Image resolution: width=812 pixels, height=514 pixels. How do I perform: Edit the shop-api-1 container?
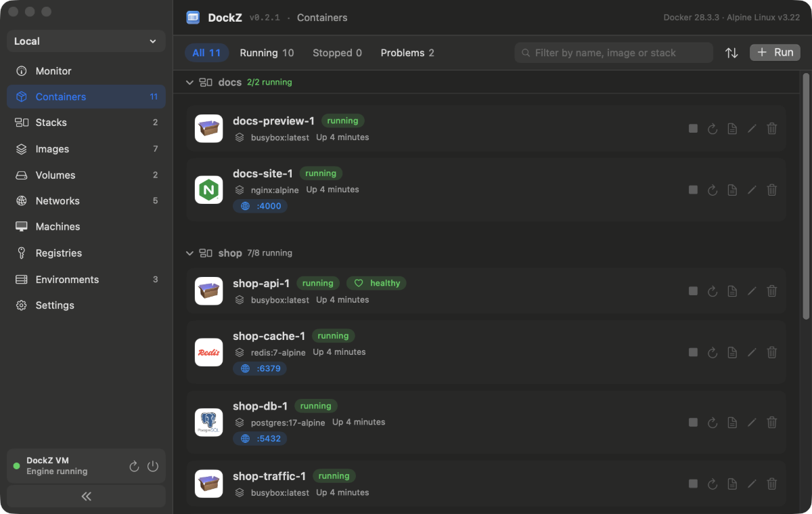pos(752,291)
